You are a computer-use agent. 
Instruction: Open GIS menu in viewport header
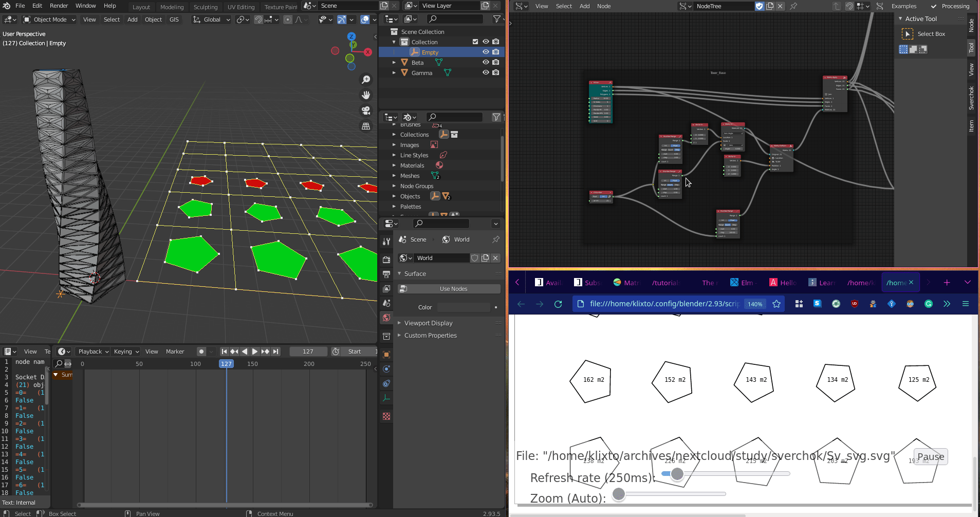174,20
